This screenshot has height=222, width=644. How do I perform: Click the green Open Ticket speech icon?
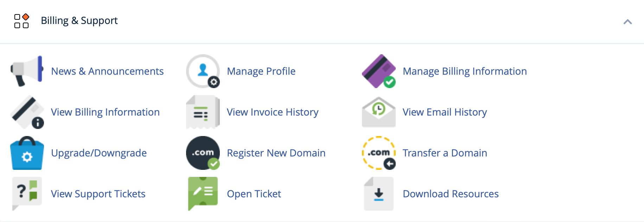[203, 193]
